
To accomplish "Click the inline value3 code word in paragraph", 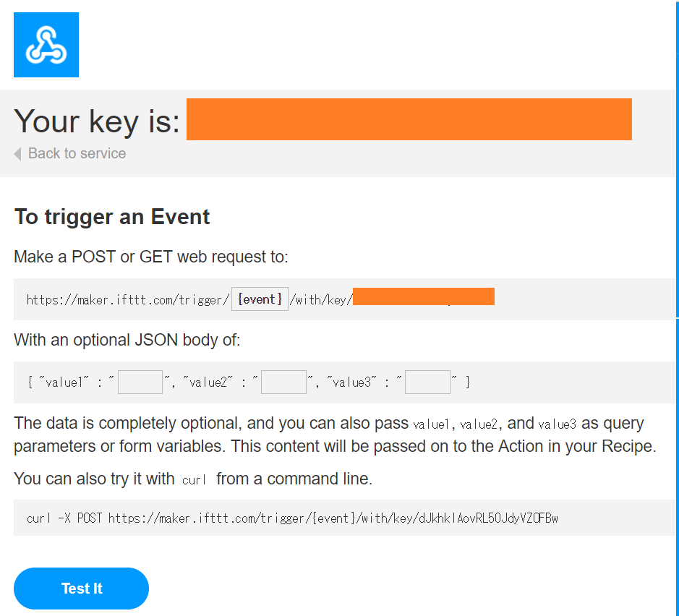I will [557, 424].
